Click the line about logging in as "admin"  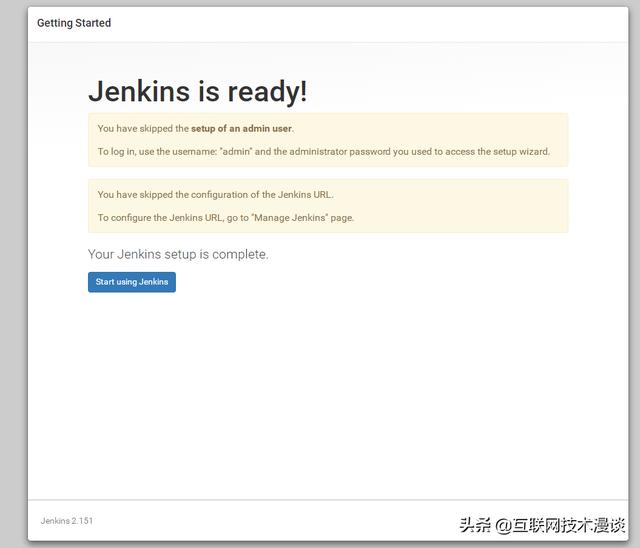(x=324, y=152)
